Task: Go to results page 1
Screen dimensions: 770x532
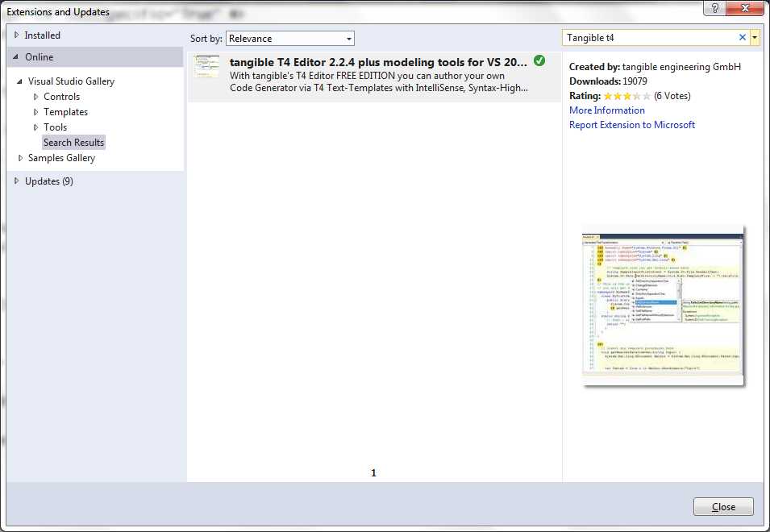Action: pyautogui.click(x=373, y=472)
